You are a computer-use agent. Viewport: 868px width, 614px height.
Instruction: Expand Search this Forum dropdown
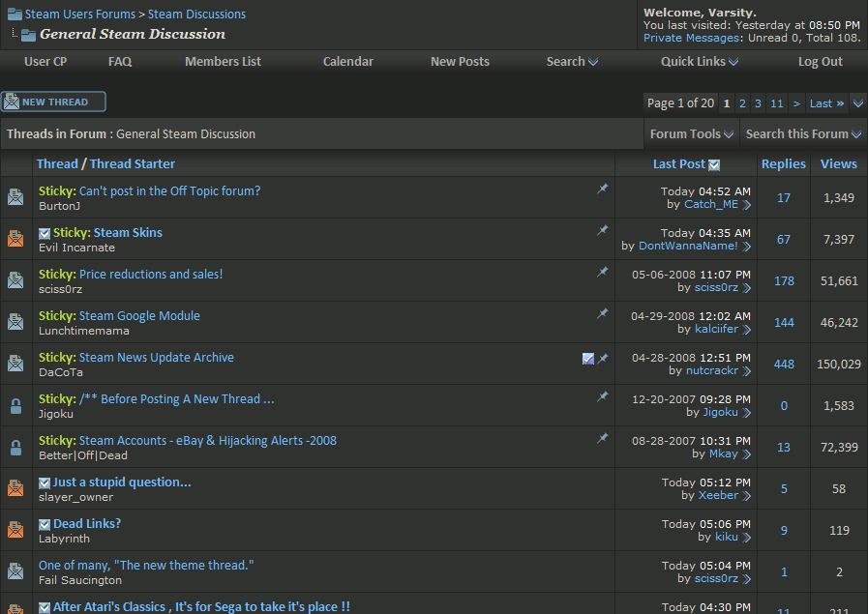click(803, 133)
